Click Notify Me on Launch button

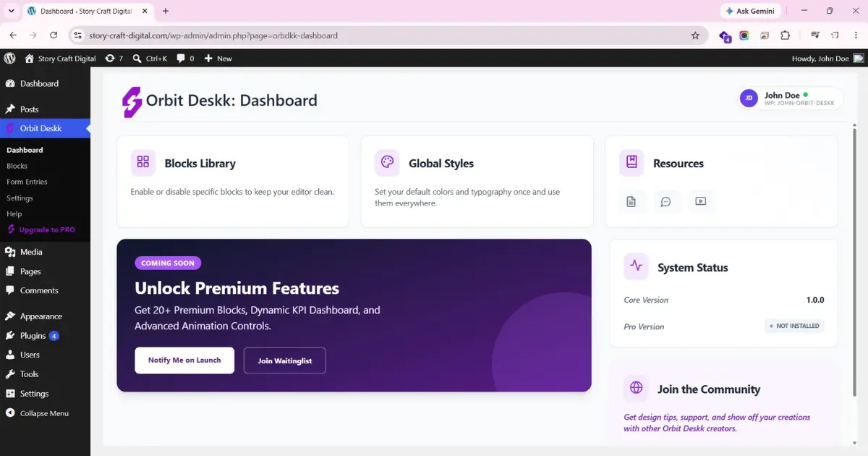click(184, 360)
